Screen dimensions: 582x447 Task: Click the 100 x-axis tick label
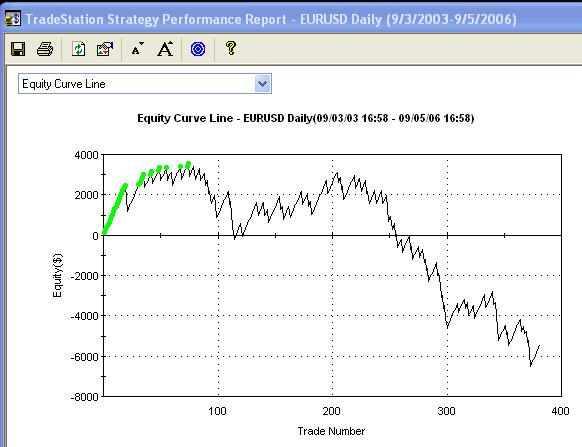(x=217, y=411)
